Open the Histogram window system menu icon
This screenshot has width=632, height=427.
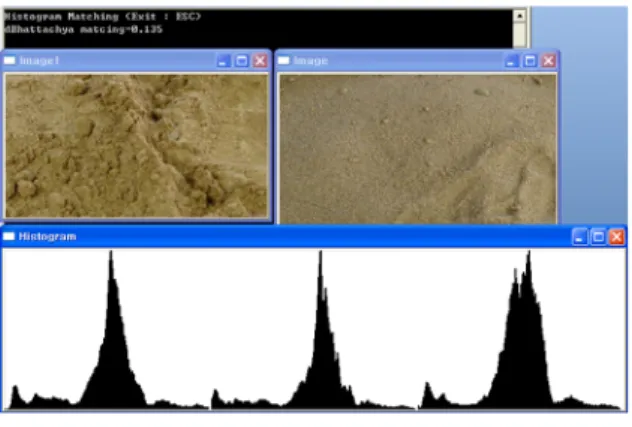pyautogui.click(x=8, y=236)
